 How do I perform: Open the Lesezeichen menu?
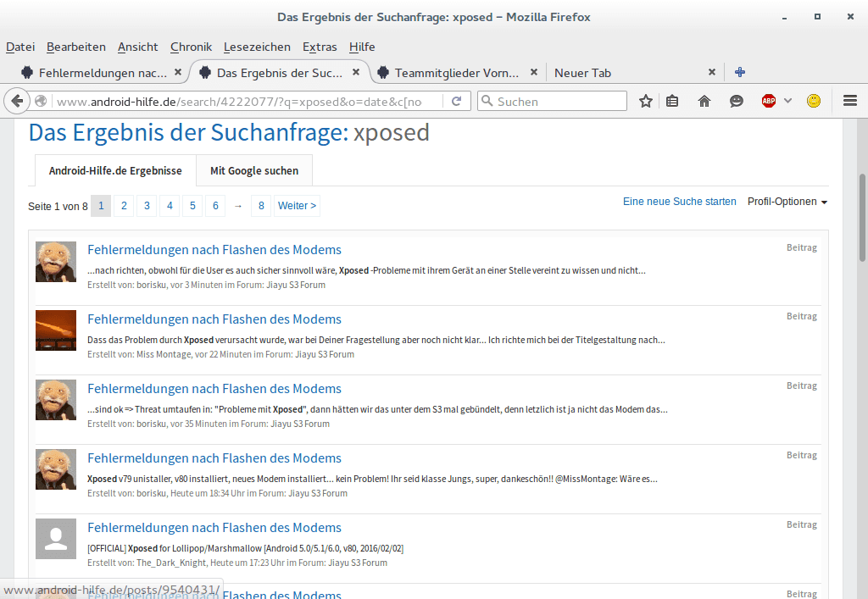[x=257, y=47]
